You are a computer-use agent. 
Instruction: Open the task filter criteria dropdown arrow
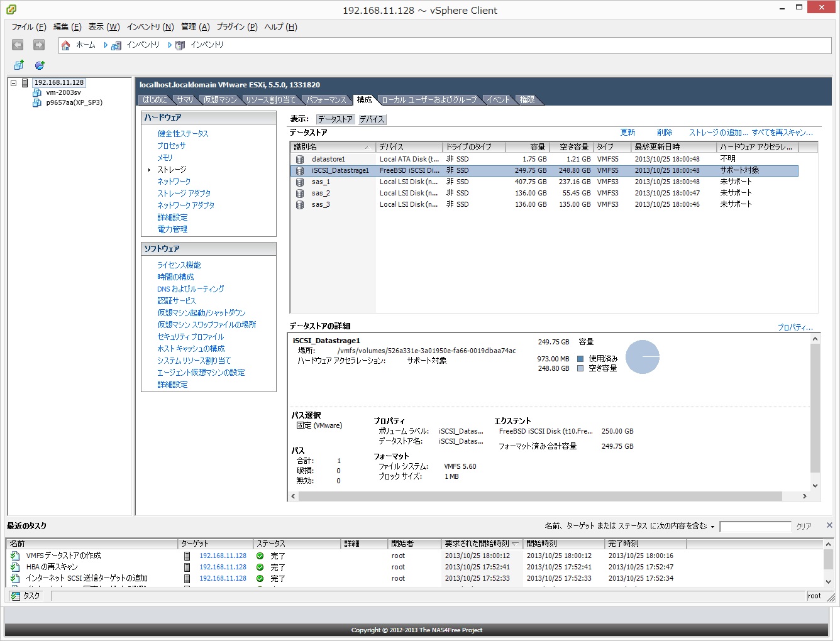[x=712, y=527]
